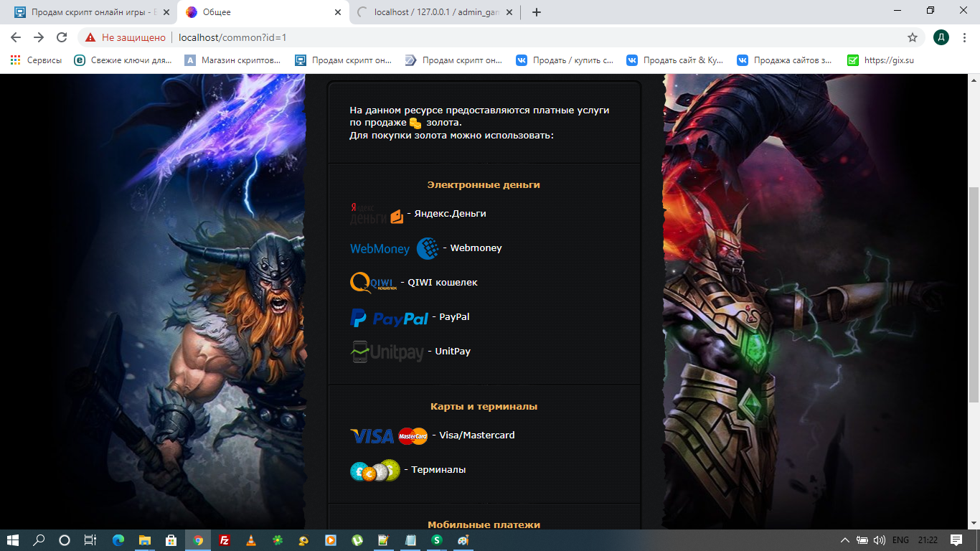This screenshot has width=980, height=551.
Task: Click the 'Мобильные платежи' heading
Action: [x=484, y=525]
